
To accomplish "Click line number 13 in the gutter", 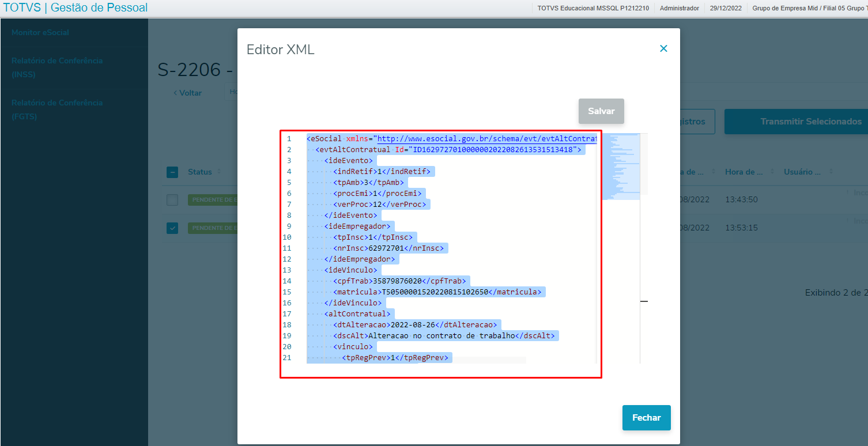I will pyautogui.click(x=287, y=270).
